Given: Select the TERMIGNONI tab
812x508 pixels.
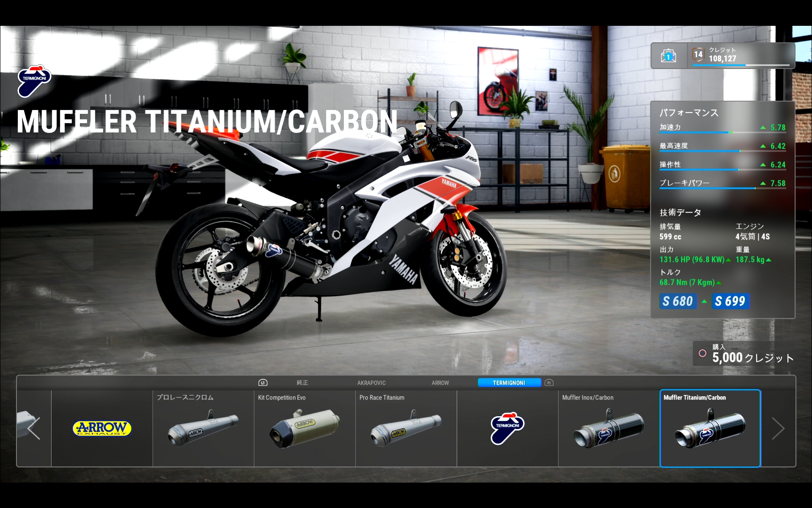Looking at the screenshot, I should coord(509,383).
